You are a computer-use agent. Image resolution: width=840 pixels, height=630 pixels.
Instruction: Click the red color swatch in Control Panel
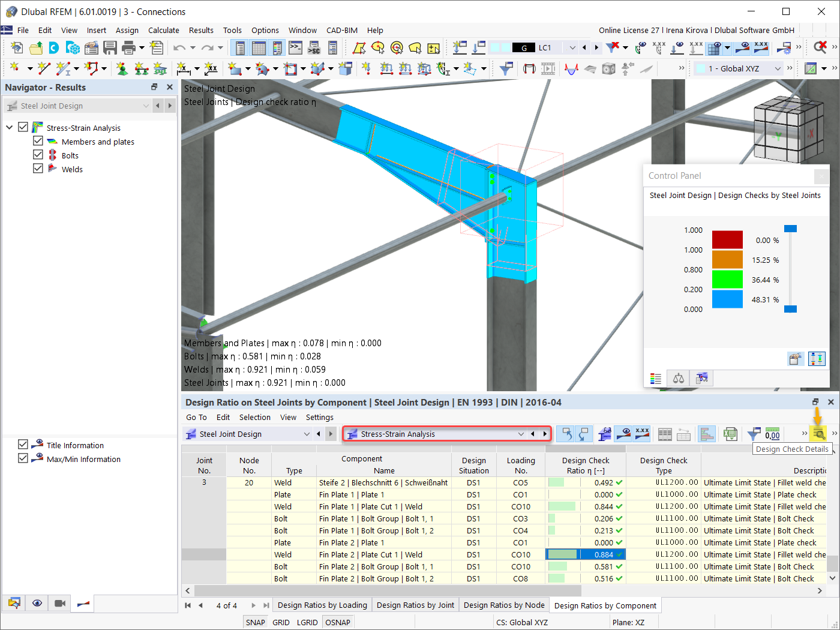coord(727,239)
